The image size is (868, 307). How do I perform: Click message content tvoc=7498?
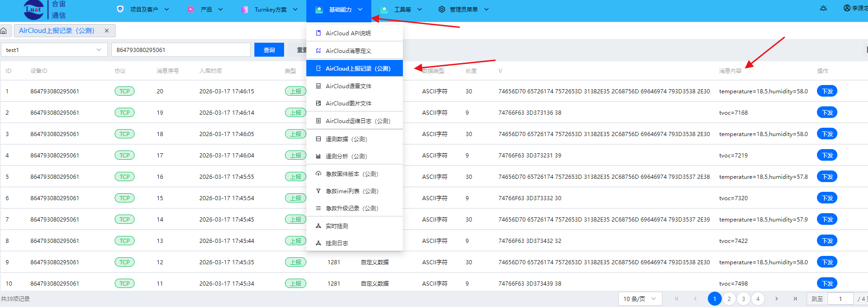pos(733,283)
